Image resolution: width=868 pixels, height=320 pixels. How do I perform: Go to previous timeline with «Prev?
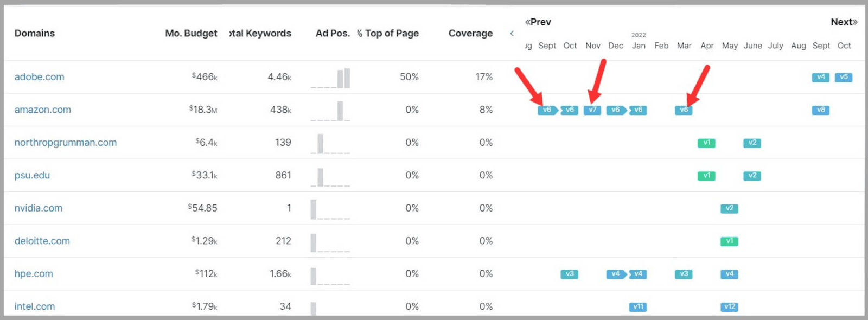pyautogui.click(x=538, y=22)
